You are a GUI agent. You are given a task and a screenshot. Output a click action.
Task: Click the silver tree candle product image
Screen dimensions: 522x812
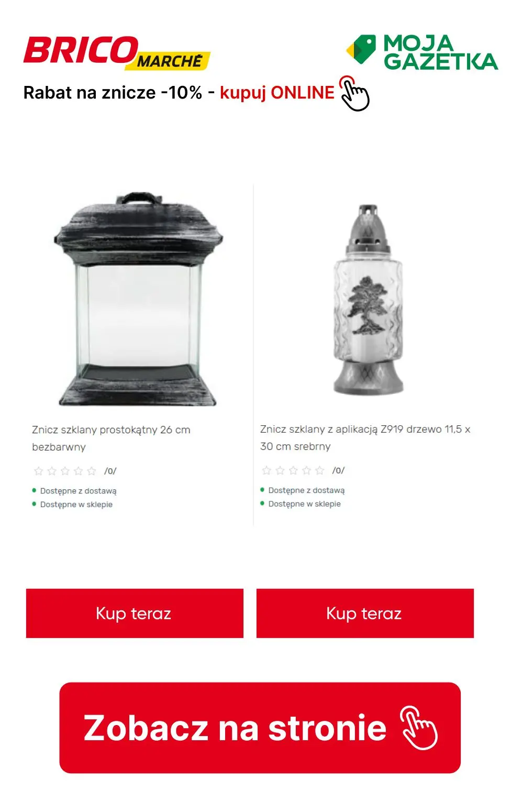[369, 299]
